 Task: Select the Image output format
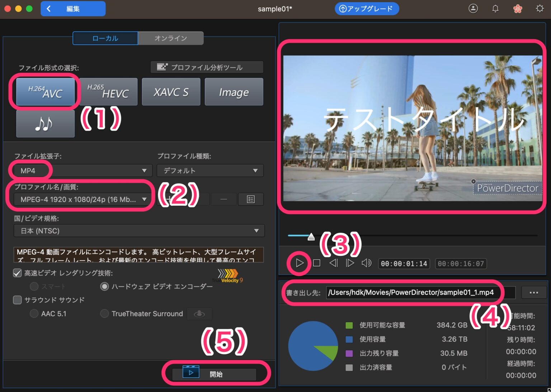(x=234, y=92)
